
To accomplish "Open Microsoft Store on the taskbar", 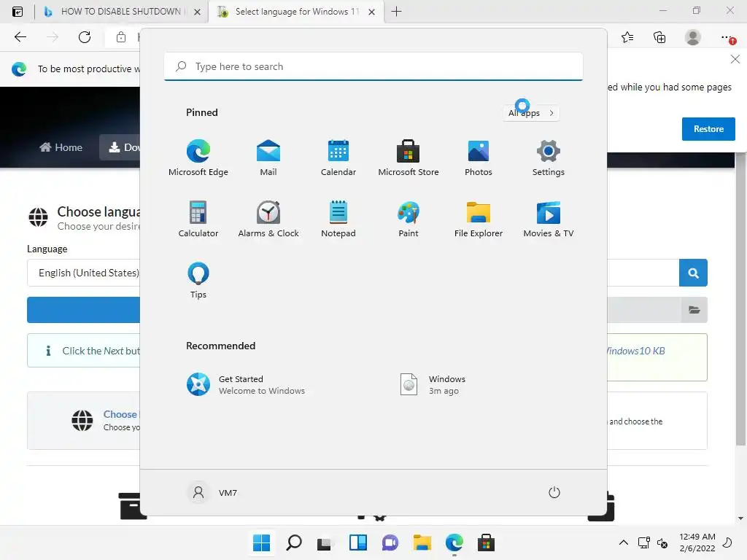I will 486,542.
